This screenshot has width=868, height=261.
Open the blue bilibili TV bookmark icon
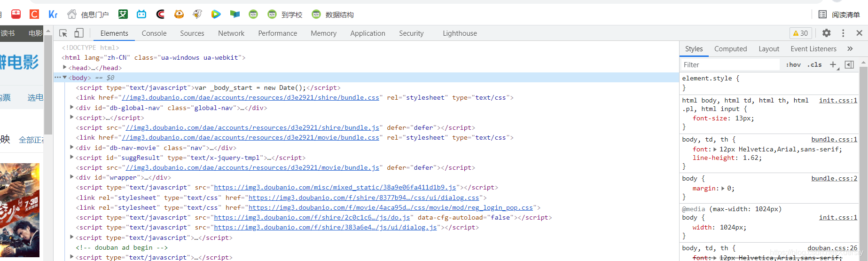pyautogui.click(x=141, y=14)
